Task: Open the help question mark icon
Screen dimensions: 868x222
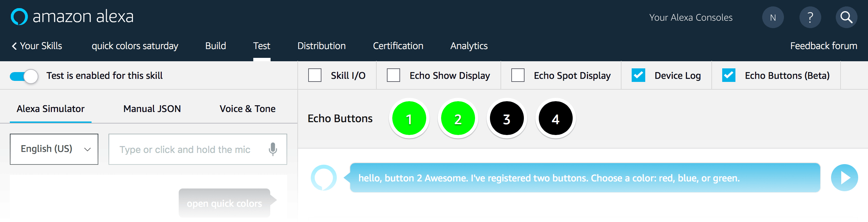Action: coord(810,18)
